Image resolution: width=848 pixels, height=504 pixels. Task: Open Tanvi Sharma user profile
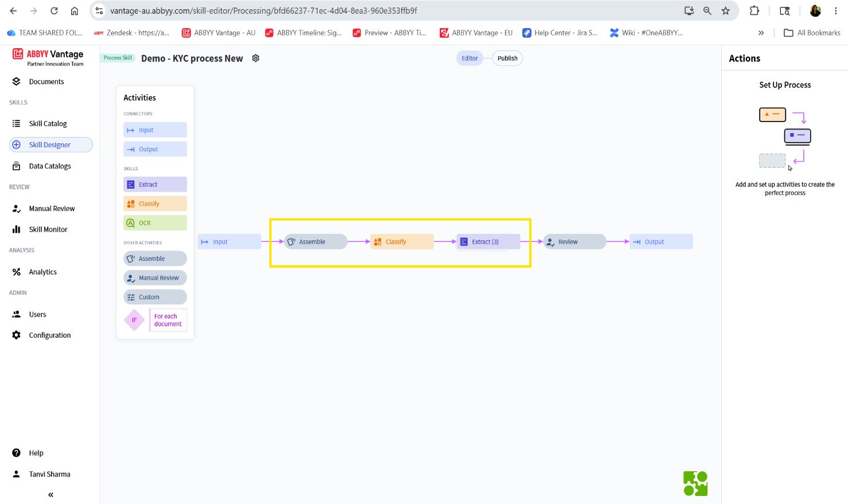click(50, 474)
